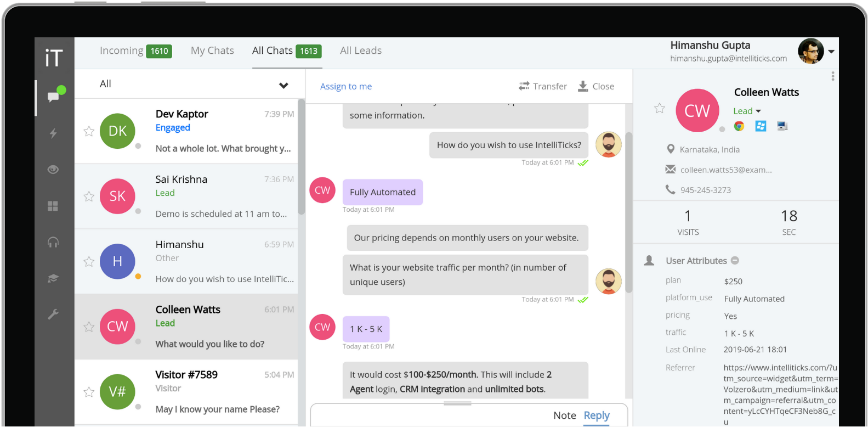The height and width of the screenshot is (427, 868).
Task: Open the eye visitors icon in sidebar
Action: pyautogui.click(x=53, y=170)
